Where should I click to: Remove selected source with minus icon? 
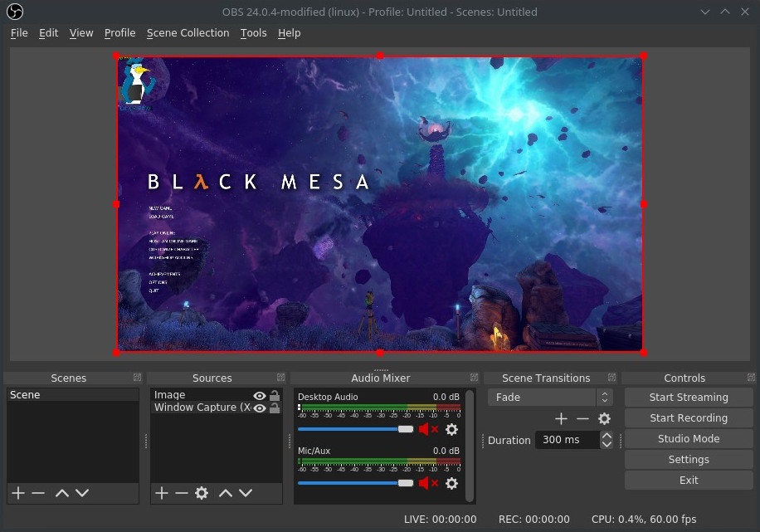click(182, 493)
